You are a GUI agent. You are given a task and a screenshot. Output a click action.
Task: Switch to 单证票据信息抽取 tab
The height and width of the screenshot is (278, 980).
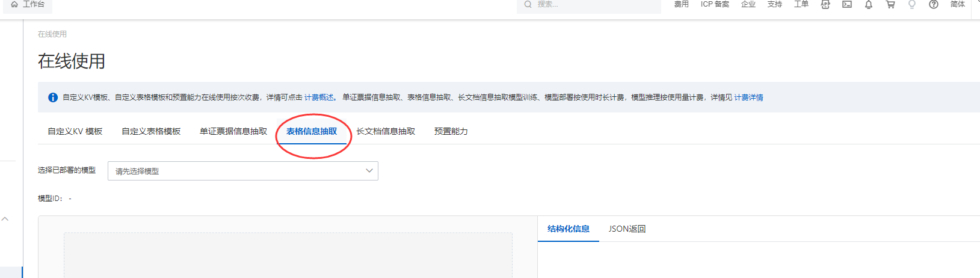(233, 131)
